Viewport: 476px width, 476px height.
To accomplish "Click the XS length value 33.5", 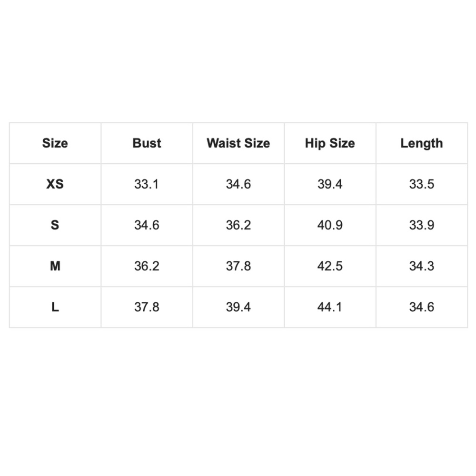I will click(x=422, y=184).
